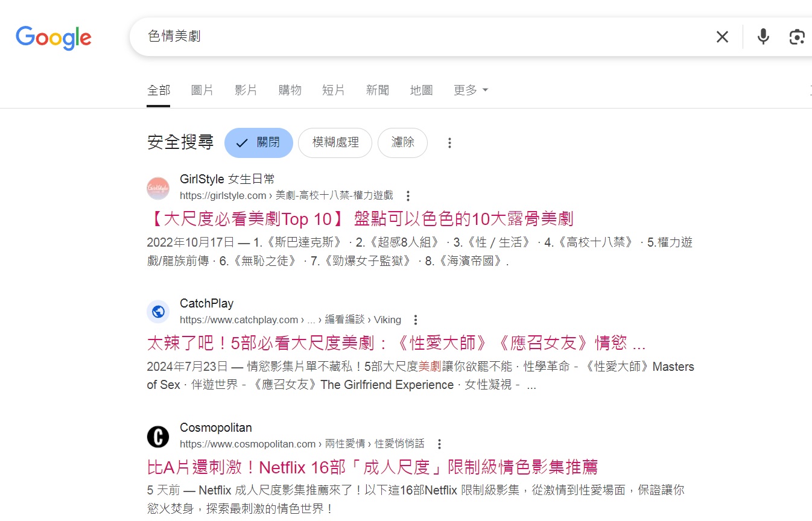Open the 太辣了吧！5部必看大尺度美劇 result title
The width and height of the screenshot is (812, 521).
pyautogui.click(x=396, y=343)
